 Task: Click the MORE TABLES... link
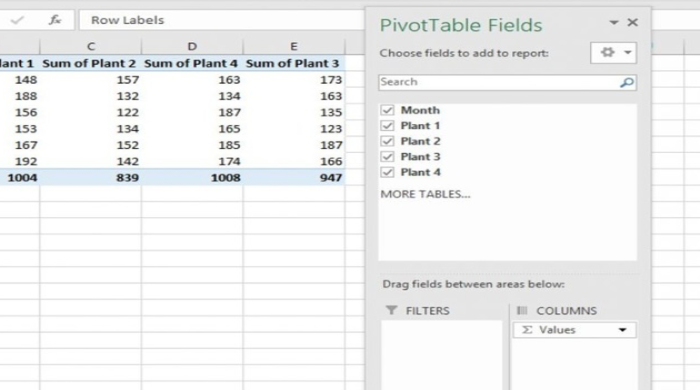click(x=425, y=194)
